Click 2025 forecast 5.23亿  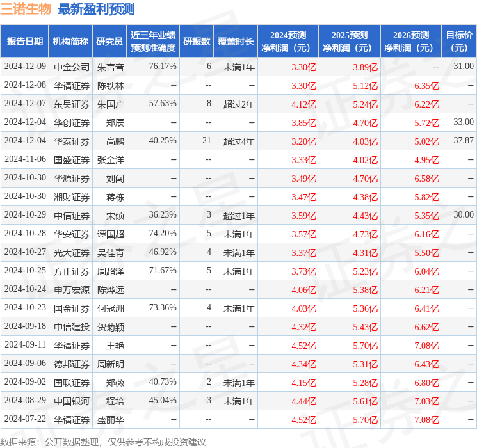pos(366,271)
